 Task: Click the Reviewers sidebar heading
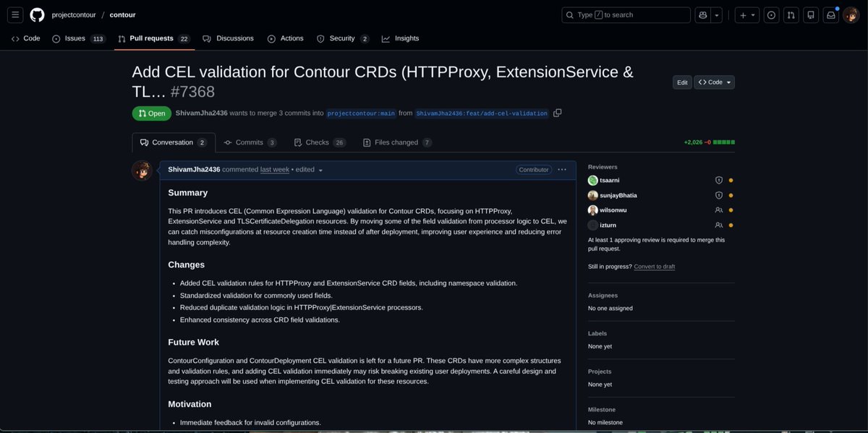click(603, 167)
